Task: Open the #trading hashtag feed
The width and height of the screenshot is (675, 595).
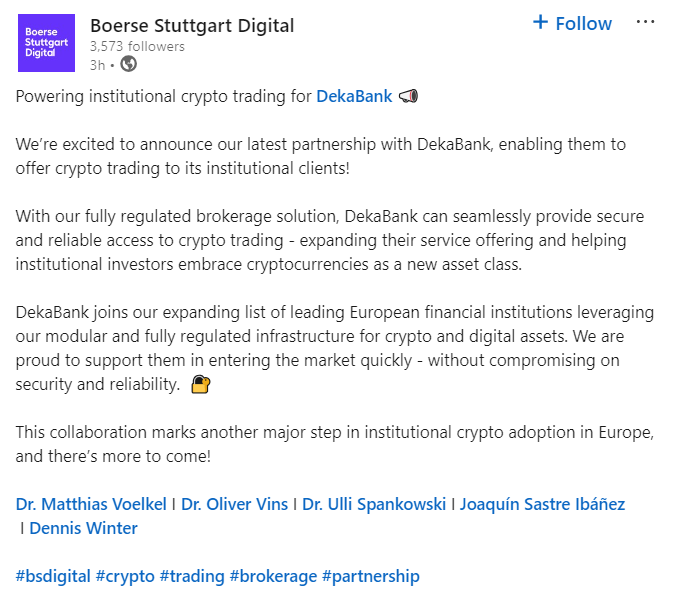Action: [192, 576]
